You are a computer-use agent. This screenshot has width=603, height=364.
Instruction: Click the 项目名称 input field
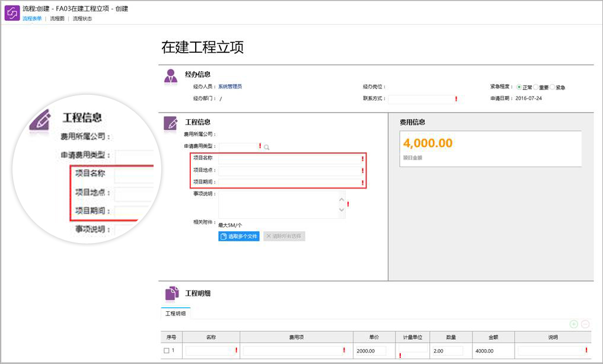[x=289, y=159]
